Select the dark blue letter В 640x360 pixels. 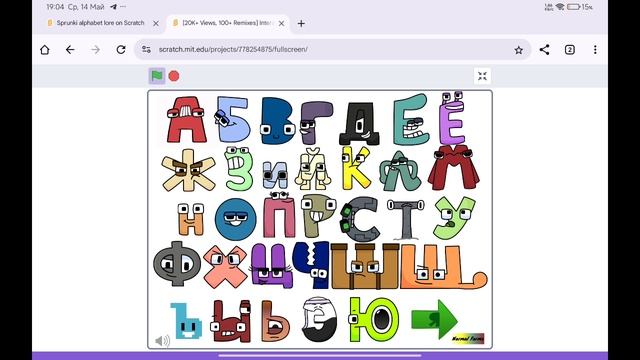[x=278, y=121]
